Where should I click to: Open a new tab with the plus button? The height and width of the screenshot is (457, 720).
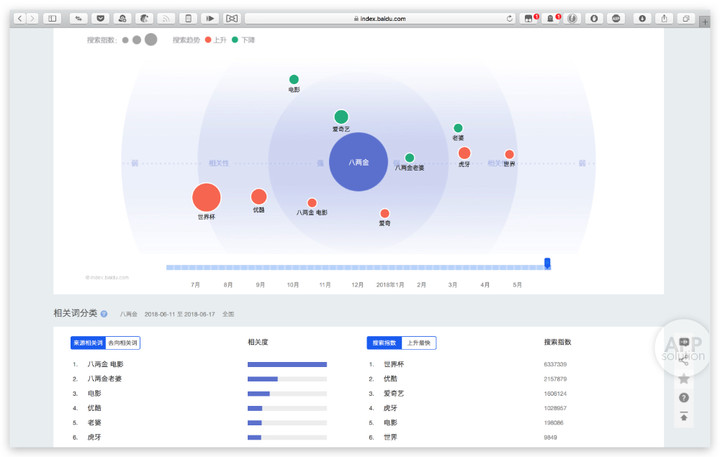point(705,22)
